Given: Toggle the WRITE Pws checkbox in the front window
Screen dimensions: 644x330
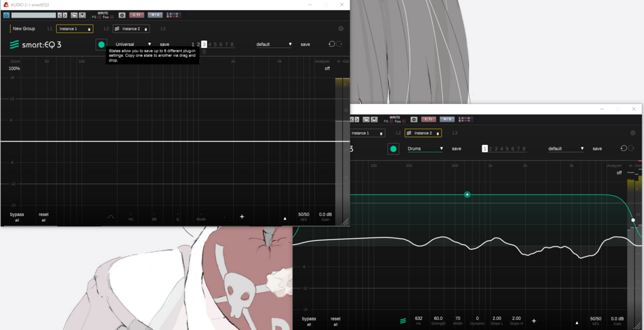Looking at the screenshot, I should click(x=111, y=17).
